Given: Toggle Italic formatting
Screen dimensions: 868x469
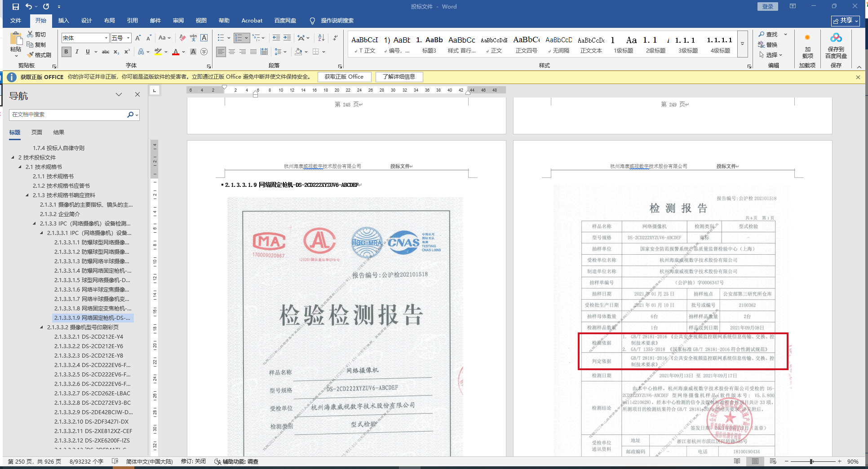Looking at the screenshot, I should click(x=77, y=52).
